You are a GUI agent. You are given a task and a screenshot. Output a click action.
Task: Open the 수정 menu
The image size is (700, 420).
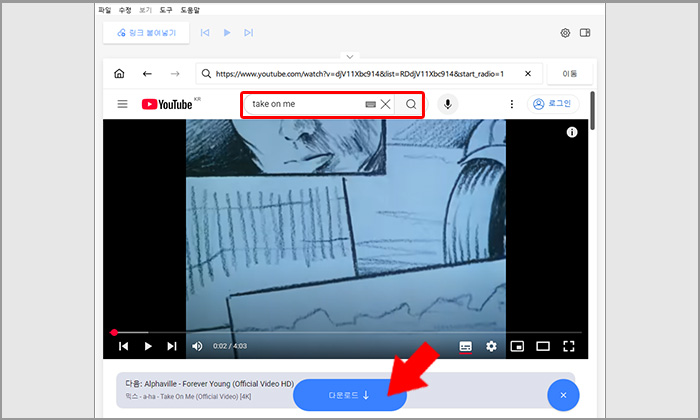(x=125, y=10)
